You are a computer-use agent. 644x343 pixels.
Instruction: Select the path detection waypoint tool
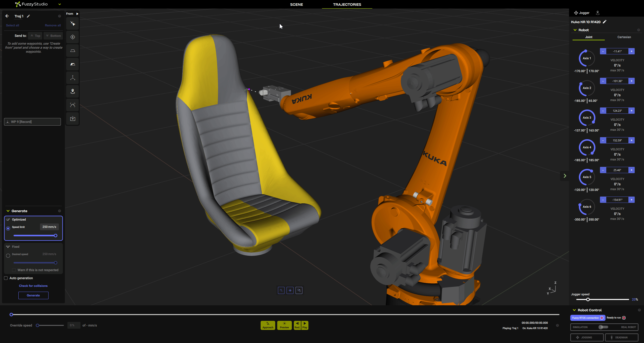(73, 105)
